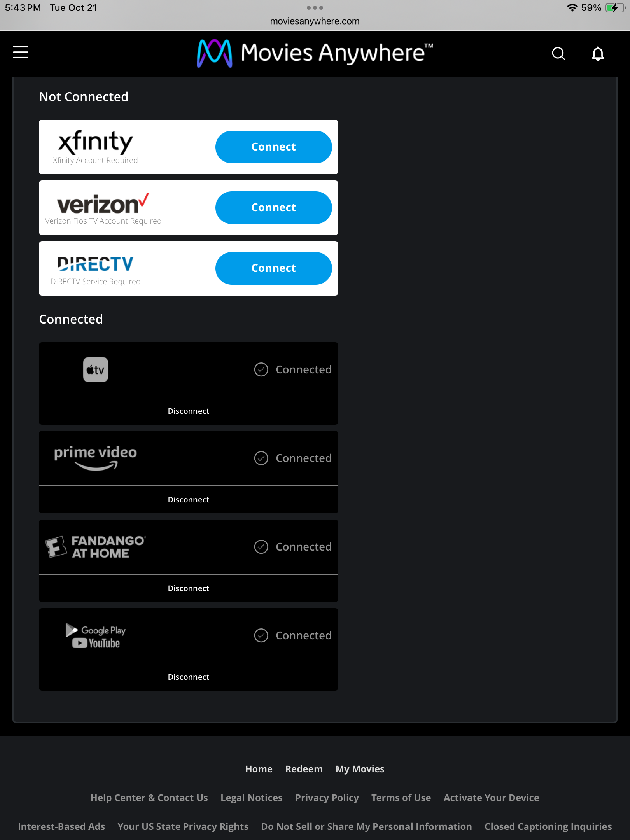This screenshot has height=840, width=630.
Task: Connect the DIRECTV service
Action: pyautogui.click(x=273, y=268)
